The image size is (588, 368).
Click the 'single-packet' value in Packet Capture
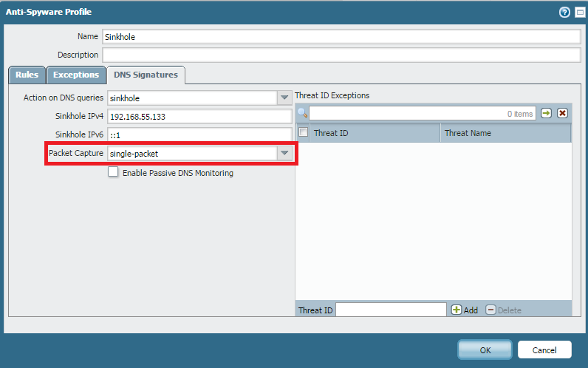(134, 154)
